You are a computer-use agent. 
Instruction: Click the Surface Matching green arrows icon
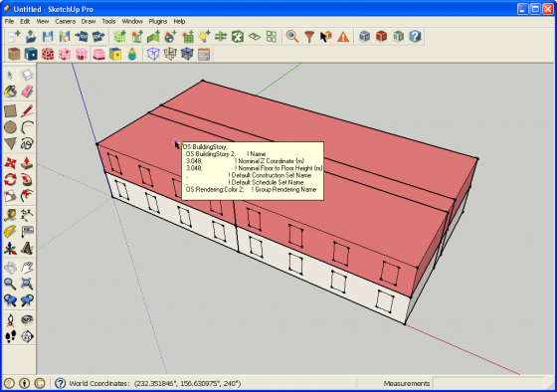coord(221,37)
